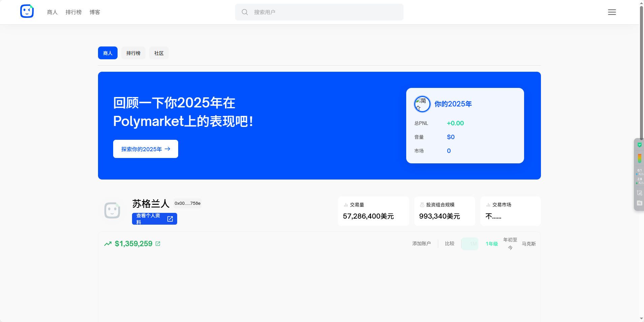Select the 年初至今 time range
The image size is (644, 322).
click(x=510, y=244)
